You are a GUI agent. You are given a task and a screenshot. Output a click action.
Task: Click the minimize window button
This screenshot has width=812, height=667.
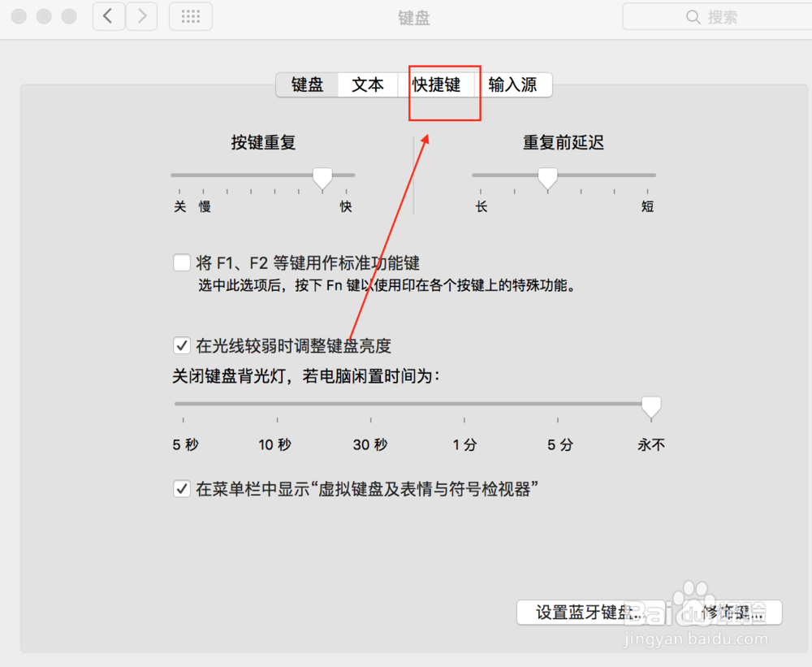pyautogui.click(x=44, y=16)
